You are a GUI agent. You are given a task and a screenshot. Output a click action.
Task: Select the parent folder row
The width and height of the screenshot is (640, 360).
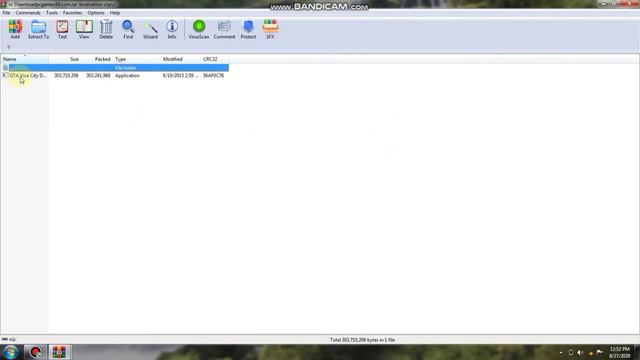click(115, 67)
